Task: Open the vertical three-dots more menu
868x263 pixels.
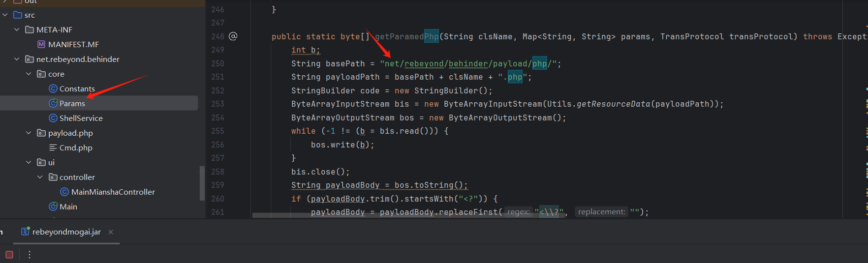Action: (x=30, y=255)
